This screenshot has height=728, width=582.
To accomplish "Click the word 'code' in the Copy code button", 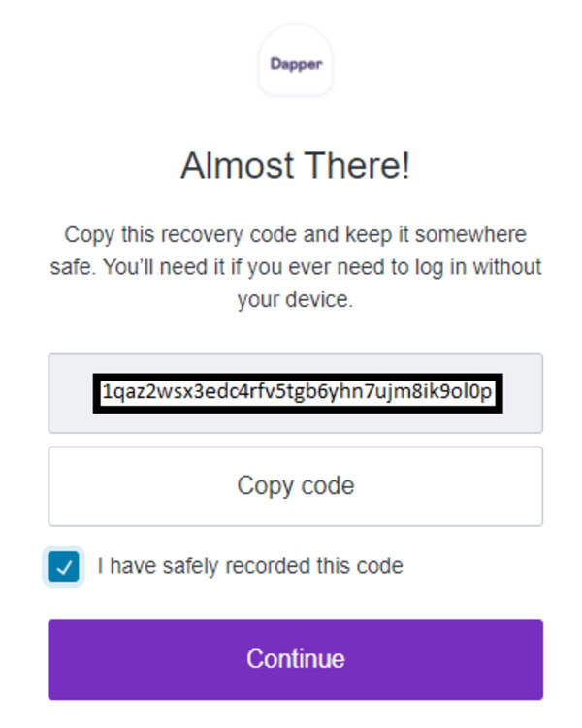I will click(x=328, y=485).
